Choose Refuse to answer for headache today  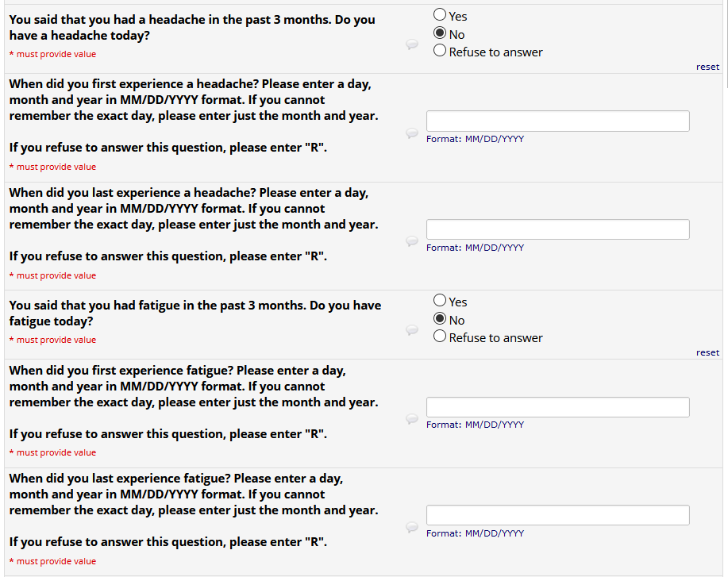coord(440,51)
